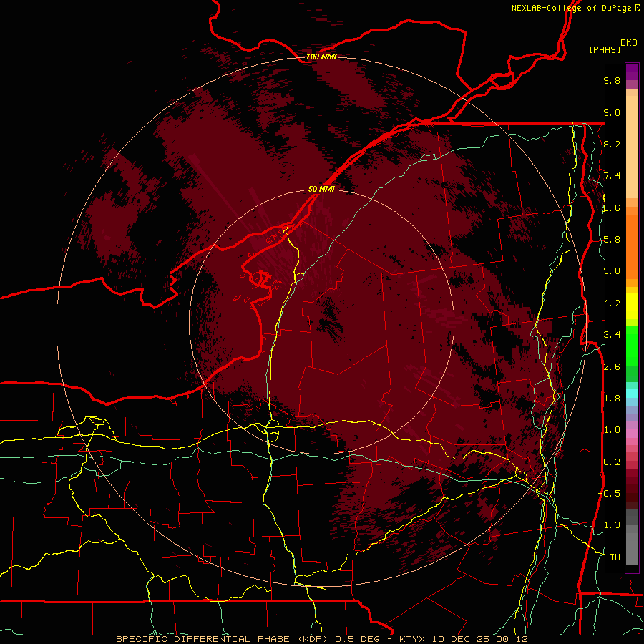Click the 1.0 colorbar value

pyautogui.click(x=612, y=430)
